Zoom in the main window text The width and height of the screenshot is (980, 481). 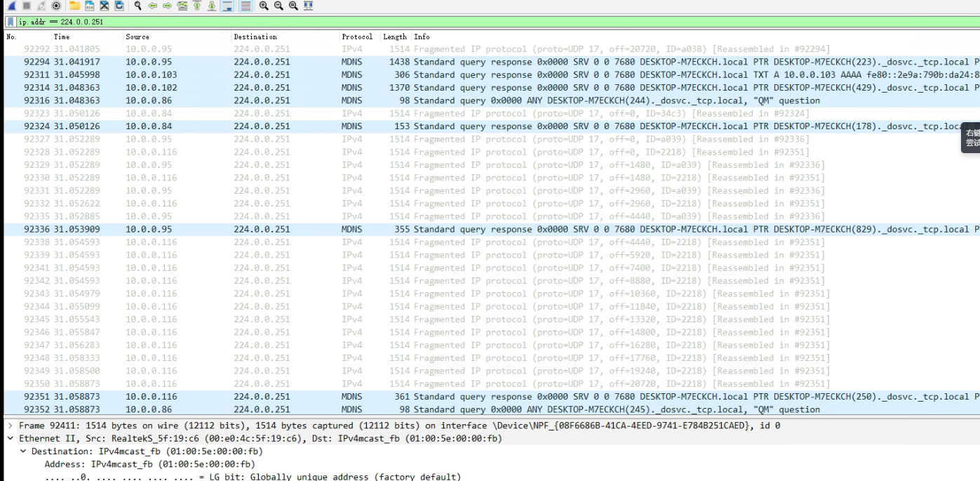tap(264, 6)
